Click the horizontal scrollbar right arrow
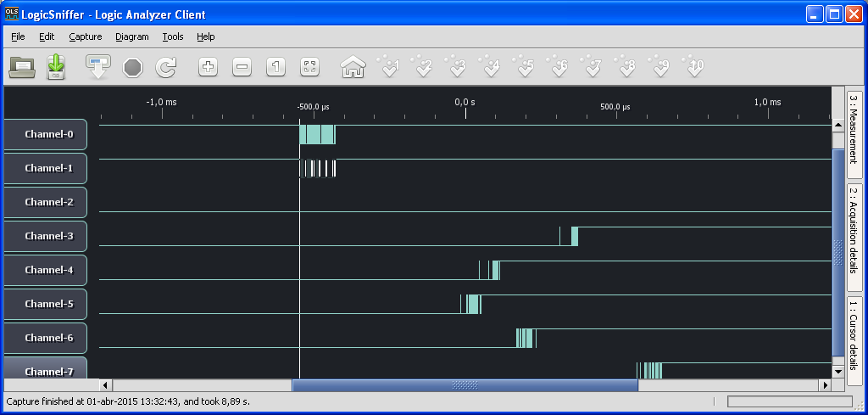This screenshot has height=415, width=868. click(826, 384)
